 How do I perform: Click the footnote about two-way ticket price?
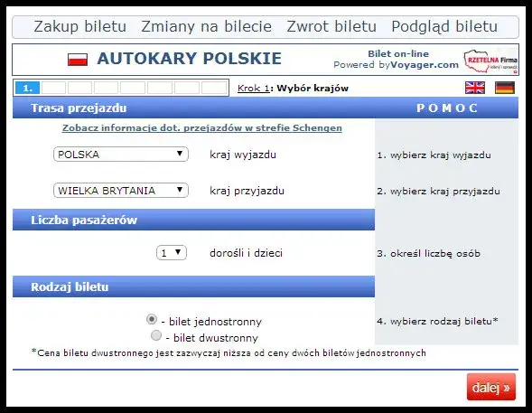point(229,353)
